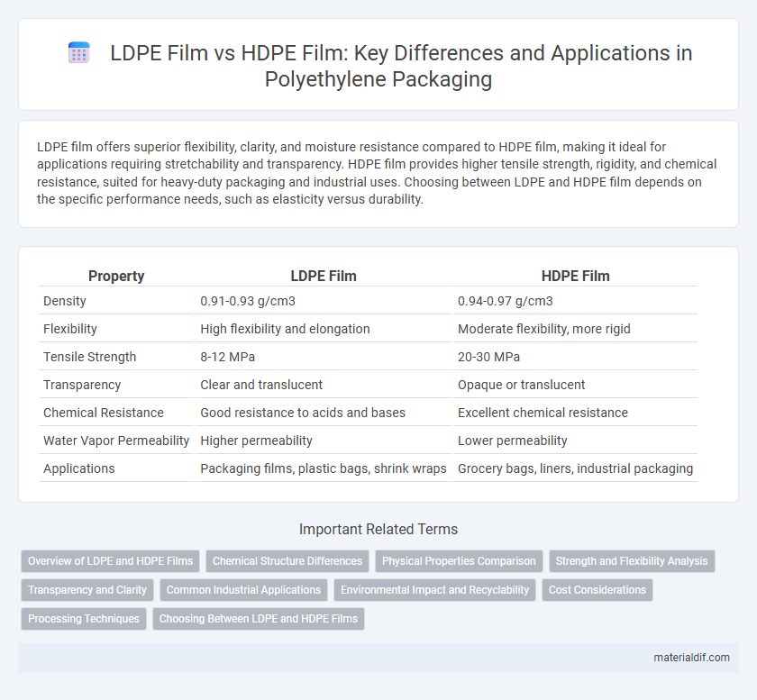757x700 pixels.
Task: Click the 0.91-0.93 g/cm3 cell
Action: 323,301
